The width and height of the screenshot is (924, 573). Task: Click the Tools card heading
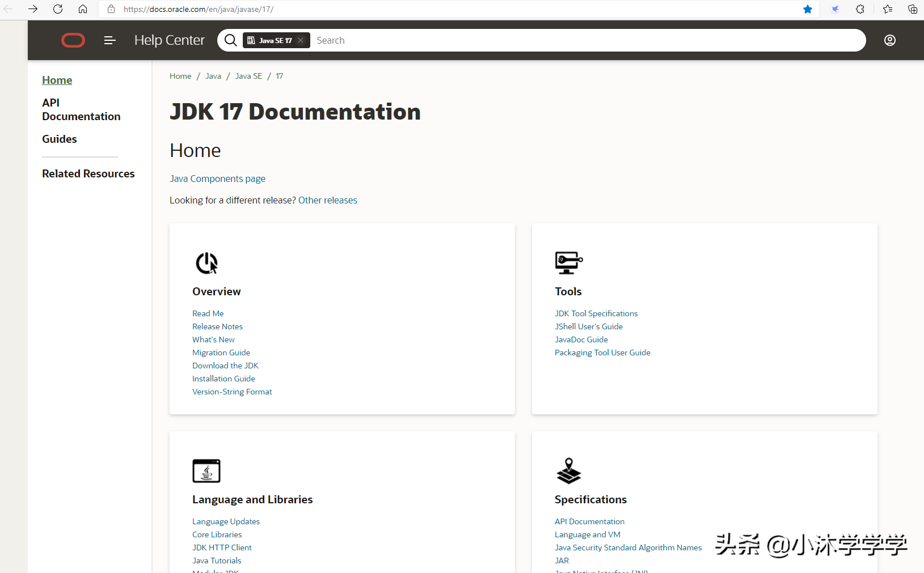click(x=568, y=291)
